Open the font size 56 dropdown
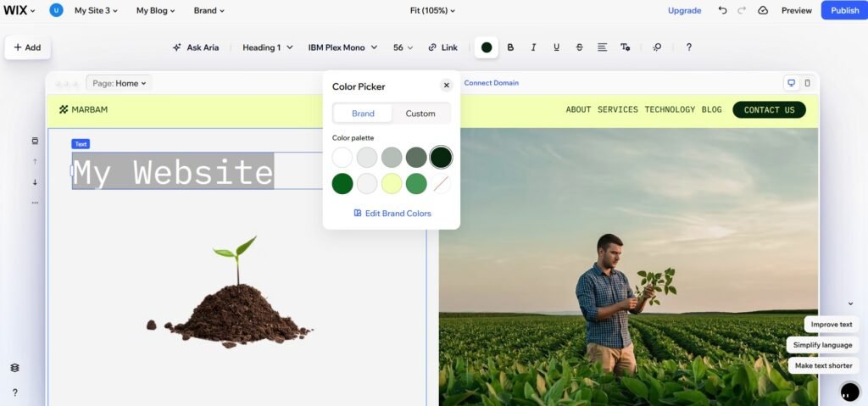The height and width of the screenshot is (406, 868). coord(403,47)
